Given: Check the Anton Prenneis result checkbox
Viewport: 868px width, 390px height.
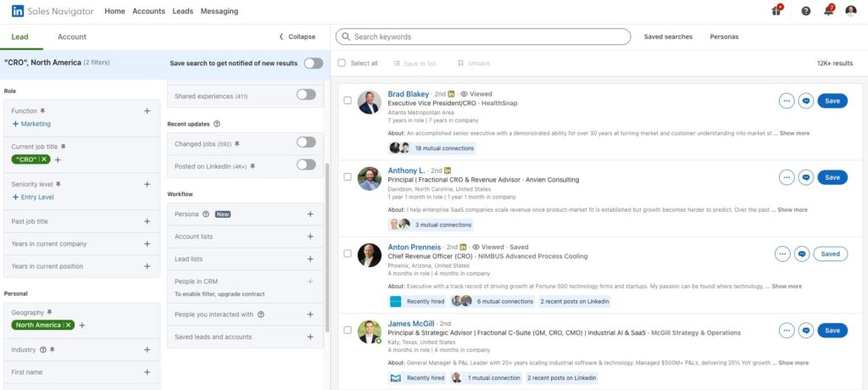Looking at the screenshot, I should point(348,253).
